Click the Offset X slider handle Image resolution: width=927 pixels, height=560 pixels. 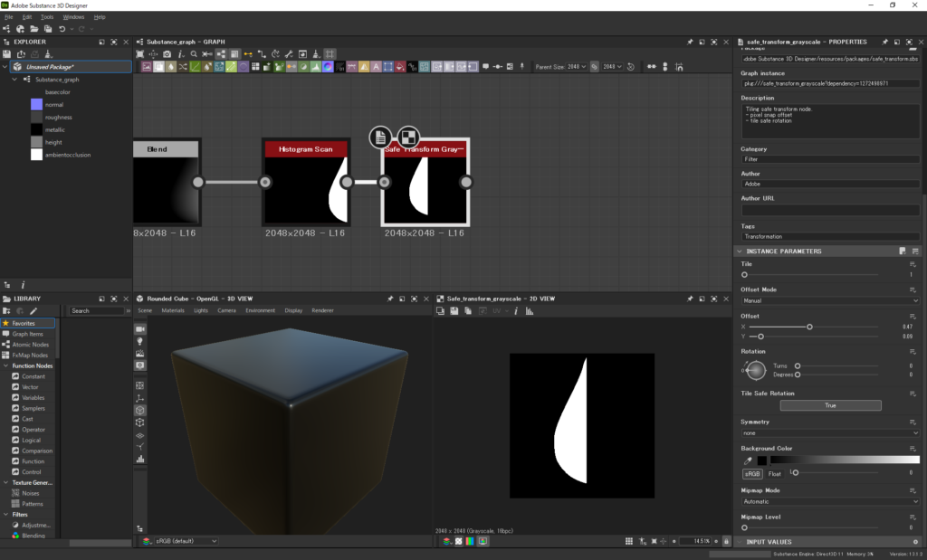click(x=809, y=327)
